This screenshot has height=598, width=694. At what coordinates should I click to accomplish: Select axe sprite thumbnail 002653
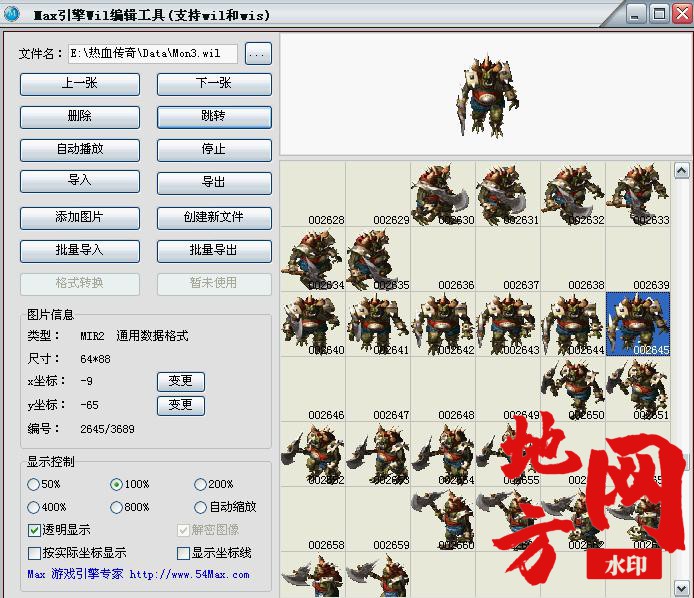[378, 454]
